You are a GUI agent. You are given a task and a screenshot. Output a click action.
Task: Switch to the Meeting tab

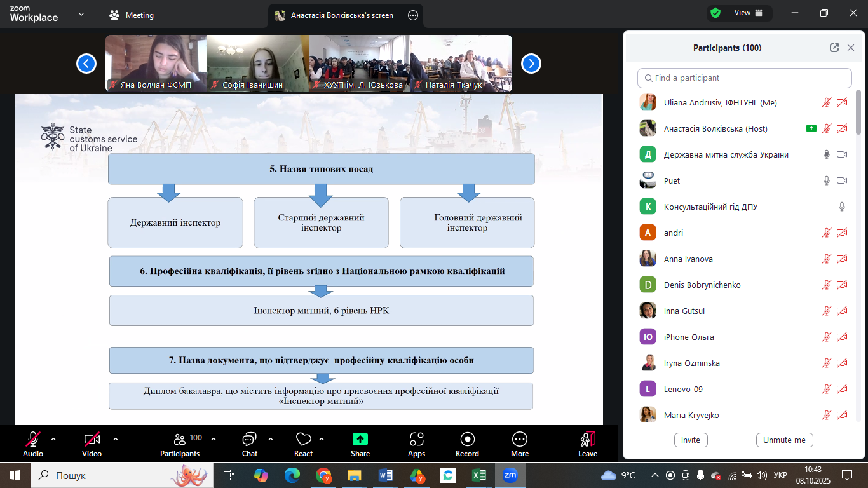coord(132,15)
